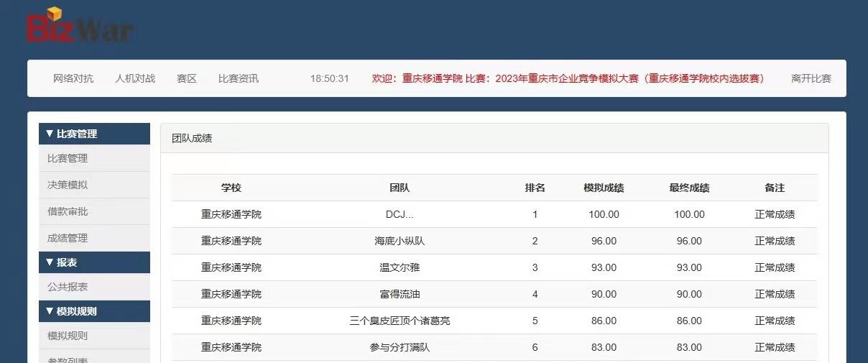Select the DCJ... team row

(400, 214)
